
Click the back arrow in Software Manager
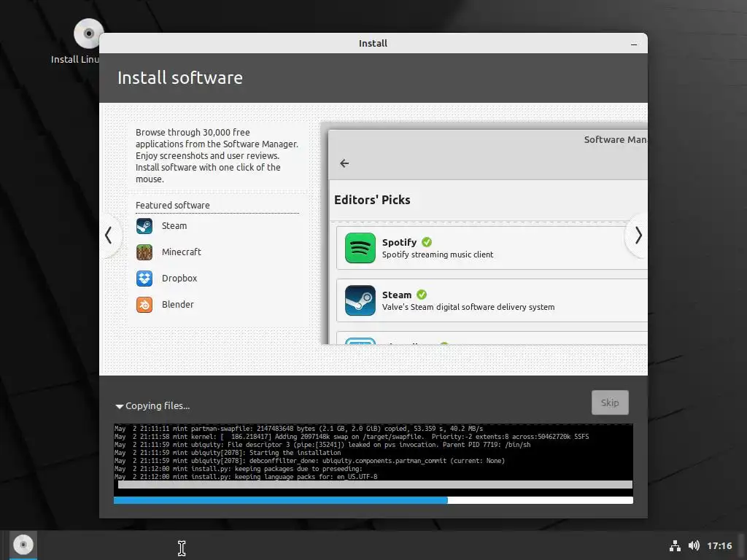click(344, 163)
